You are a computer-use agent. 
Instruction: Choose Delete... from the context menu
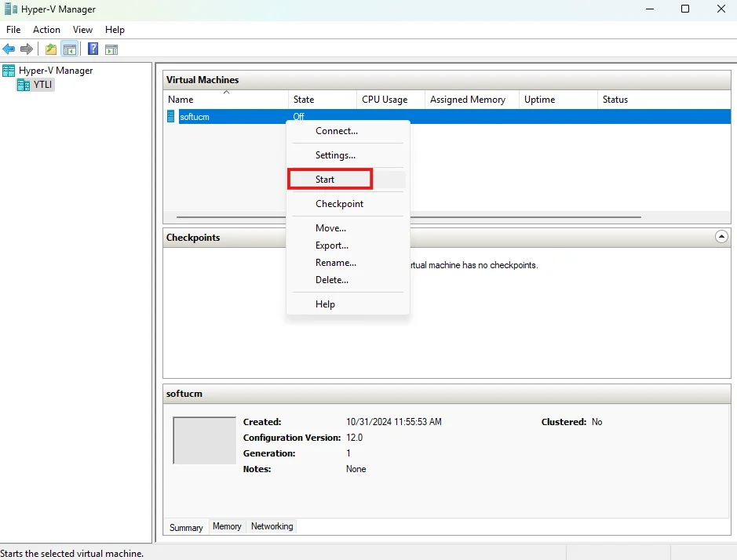348,280
